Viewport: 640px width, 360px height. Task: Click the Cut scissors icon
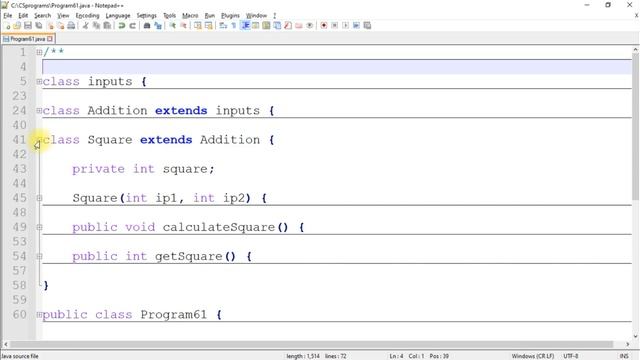(85, 25)
